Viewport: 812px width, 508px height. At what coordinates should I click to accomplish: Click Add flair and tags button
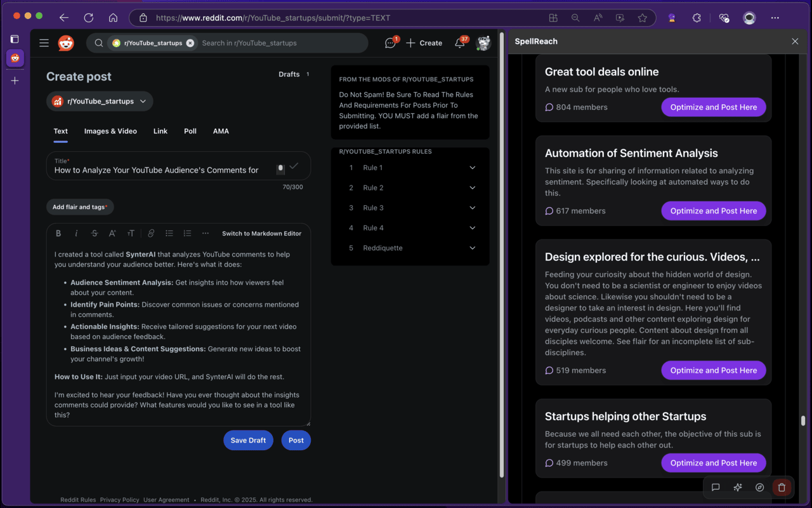pos(80,207)
